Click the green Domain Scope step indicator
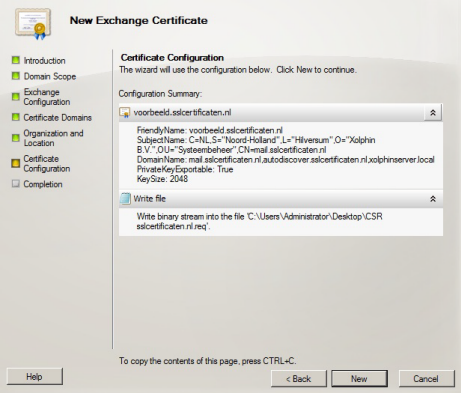The width and height of the screenshot is (461, 393). (x=16, y=76)
